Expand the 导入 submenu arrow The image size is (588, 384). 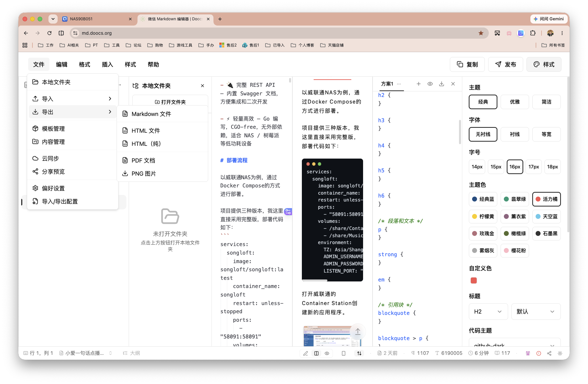click(x=110, y=99)
